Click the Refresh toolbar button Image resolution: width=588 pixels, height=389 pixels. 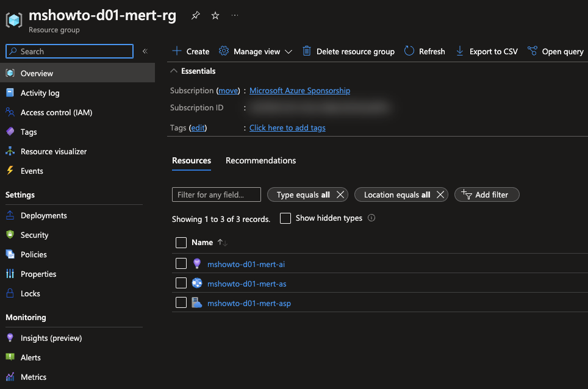pos(425,51)
